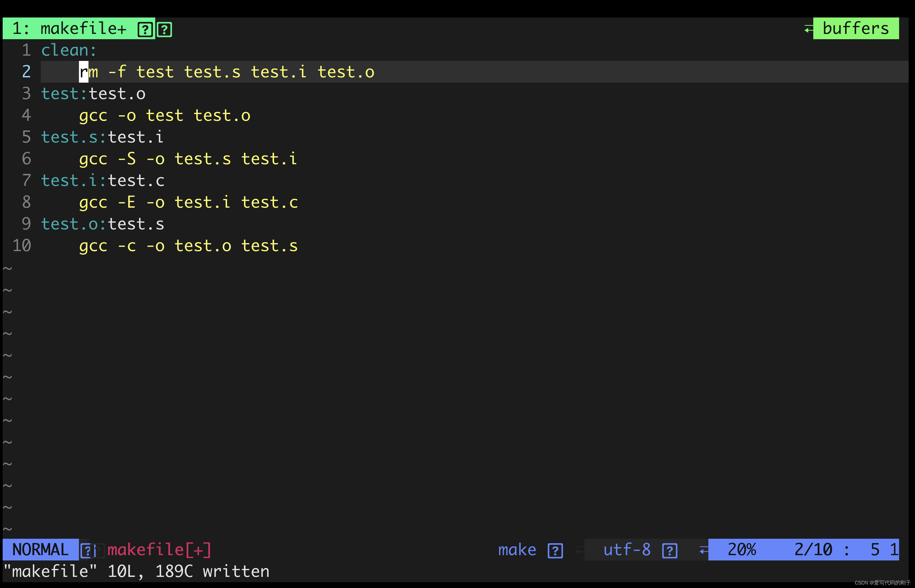Click the 'test.i:test.c' rule on line 7
The image size is (915, 588).
103,181
